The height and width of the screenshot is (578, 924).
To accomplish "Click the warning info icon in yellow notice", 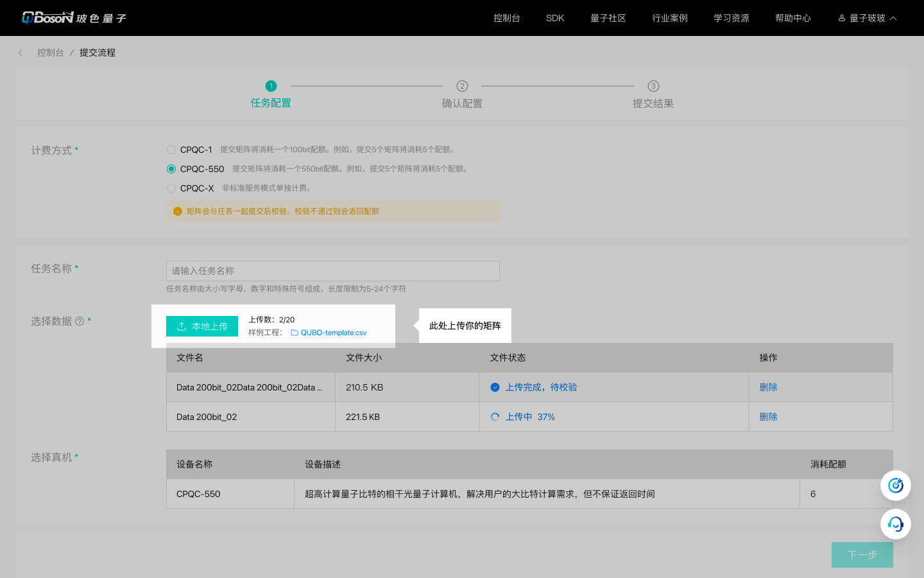I will [x=178, y=211].
